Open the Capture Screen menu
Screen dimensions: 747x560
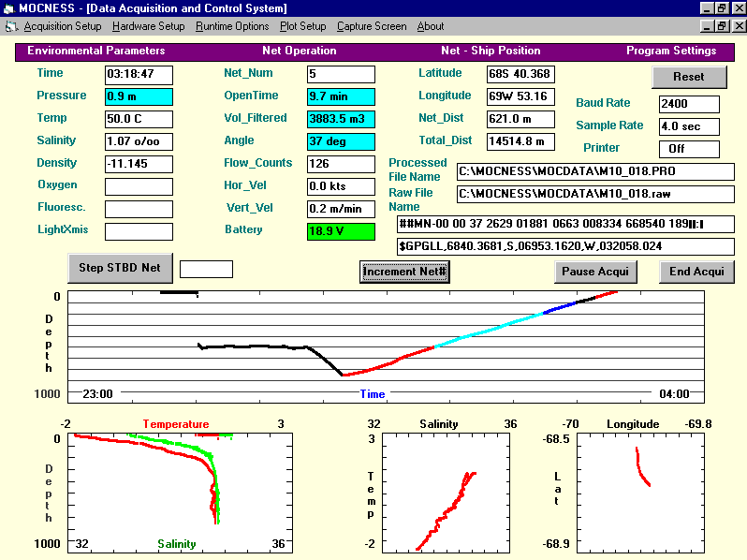tap(372, 26)
